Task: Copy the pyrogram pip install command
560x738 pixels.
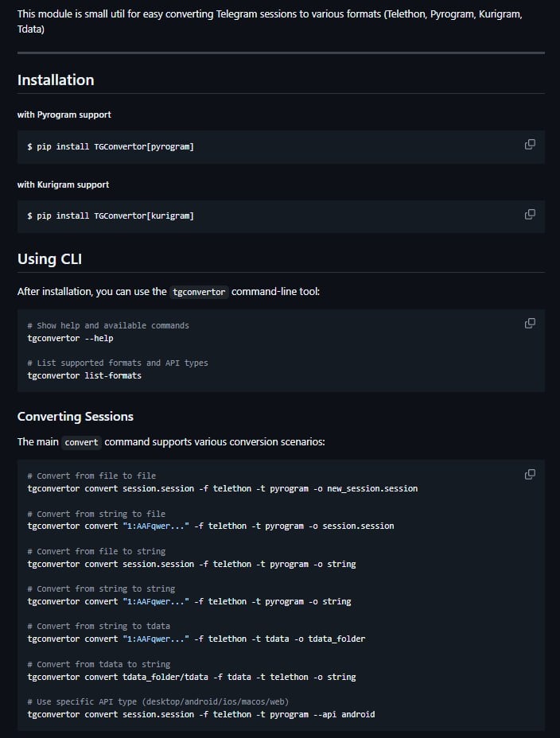Action: 530,145
